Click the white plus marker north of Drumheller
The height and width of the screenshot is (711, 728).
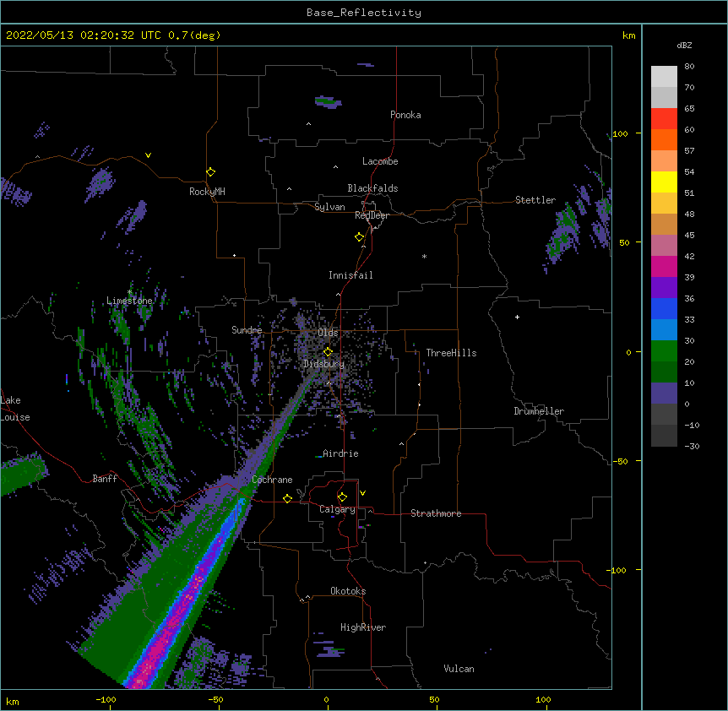[x=517, y=317]
